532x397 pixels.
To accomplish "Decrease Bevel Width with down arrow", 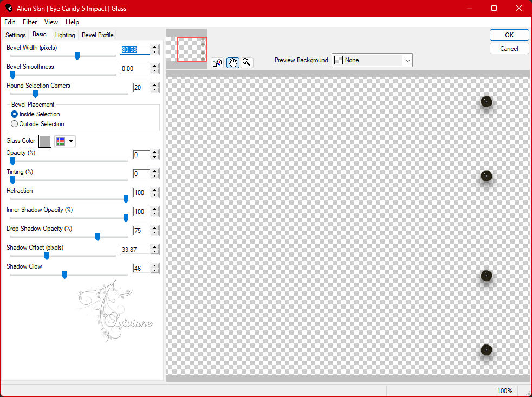I will click(x=155, y=52).
